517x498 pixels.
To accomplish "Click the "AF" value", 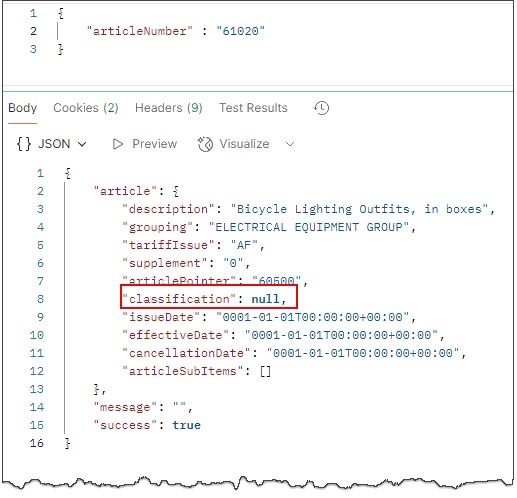I will (x=244, y=245).
